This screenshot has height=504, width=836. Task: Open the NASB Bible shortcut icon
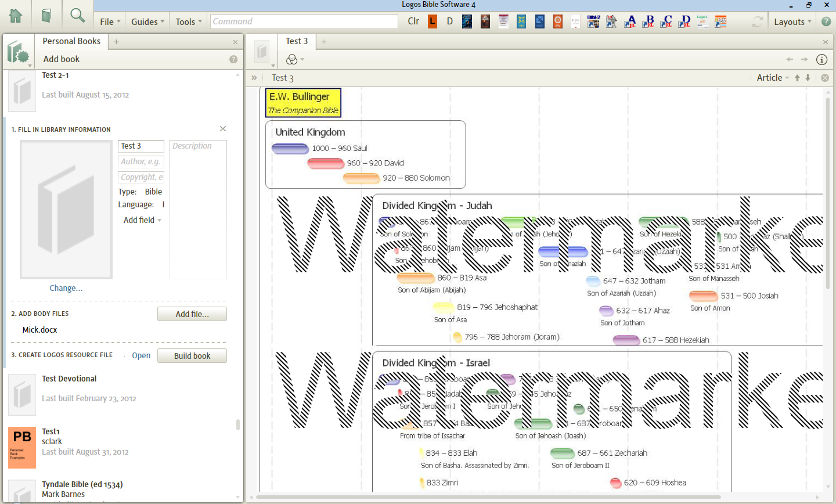coord(539,21)
